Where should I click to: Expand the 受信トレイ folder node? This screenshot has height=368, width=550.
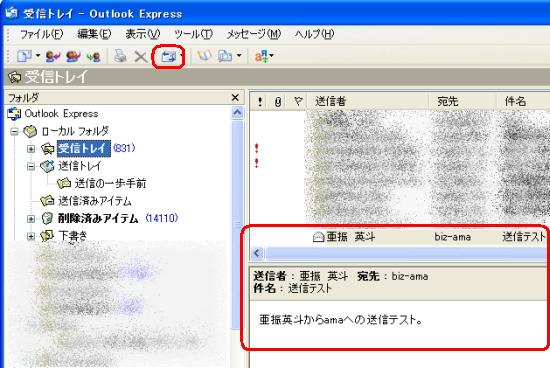click(x=31, y=149)
